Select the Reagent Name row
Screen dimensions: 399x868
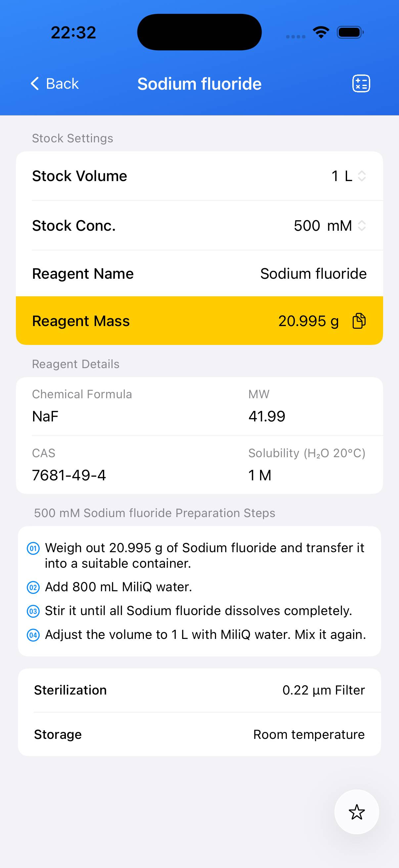(199, 273)
